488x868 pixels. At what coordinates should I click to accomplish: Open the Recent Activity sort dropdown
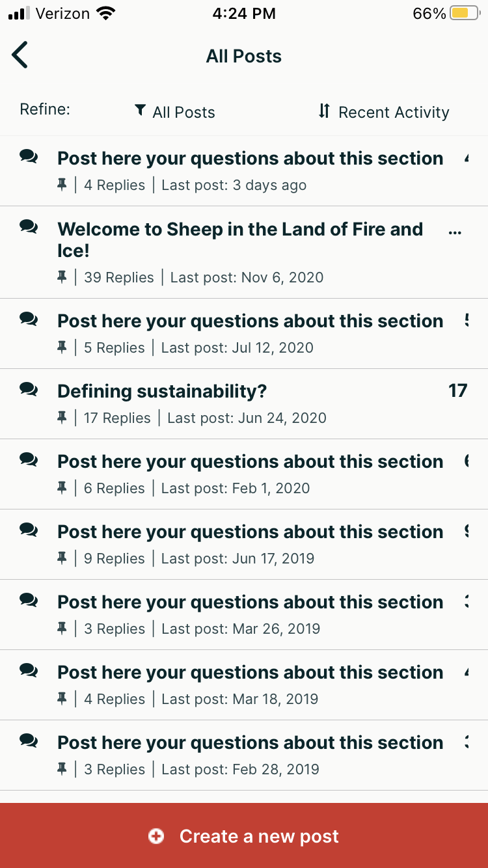pyautogui.click(x=384, y=113)
